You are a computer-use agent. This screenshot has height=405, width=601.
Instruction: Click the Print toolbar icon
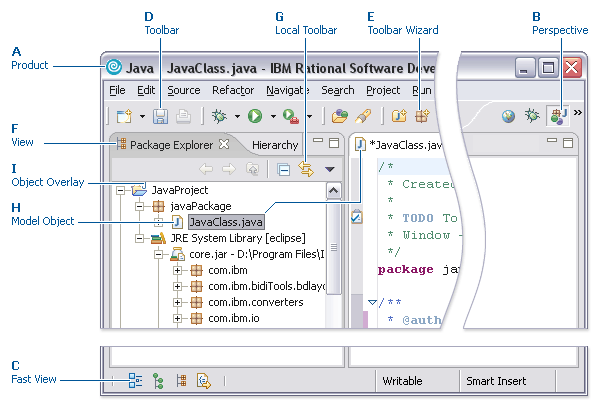click(x=183, y=116)
